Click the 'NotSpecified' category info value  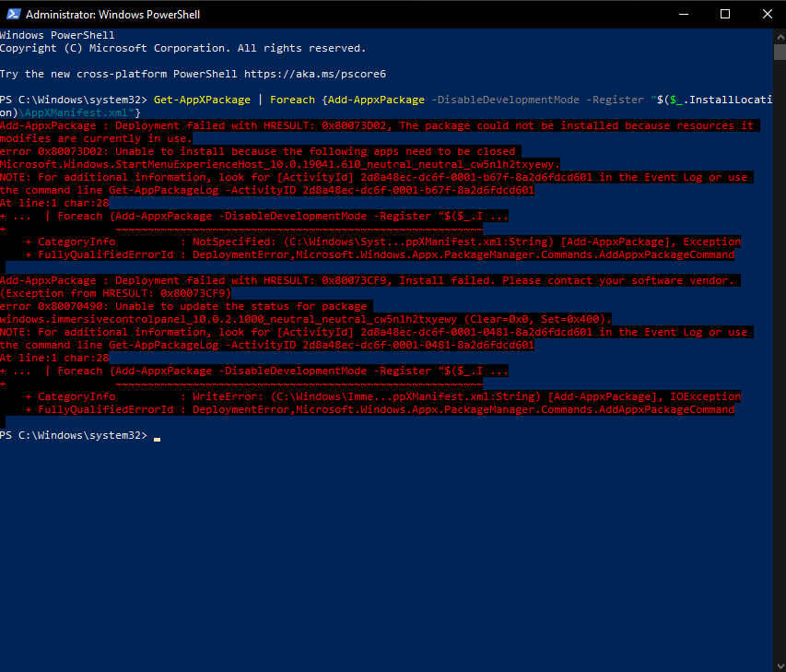pos(231,242)
